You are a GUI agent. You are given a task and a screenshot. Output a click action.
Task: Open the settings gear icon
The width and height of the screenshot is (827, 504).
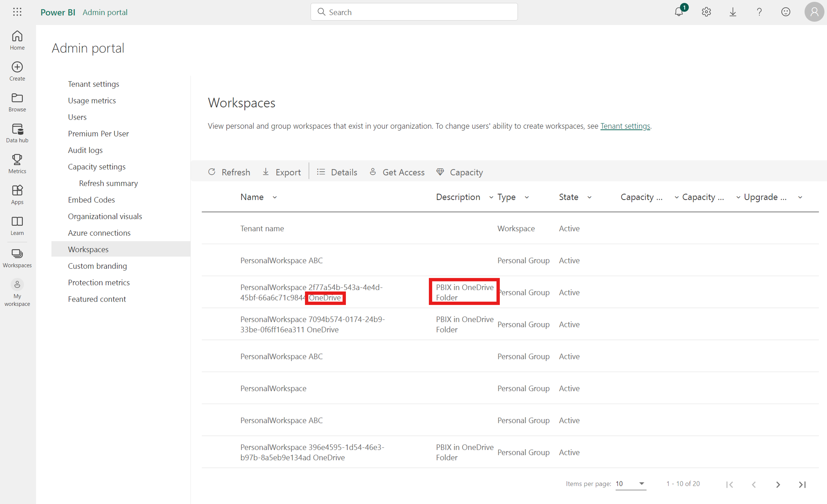tap(706, 12)
